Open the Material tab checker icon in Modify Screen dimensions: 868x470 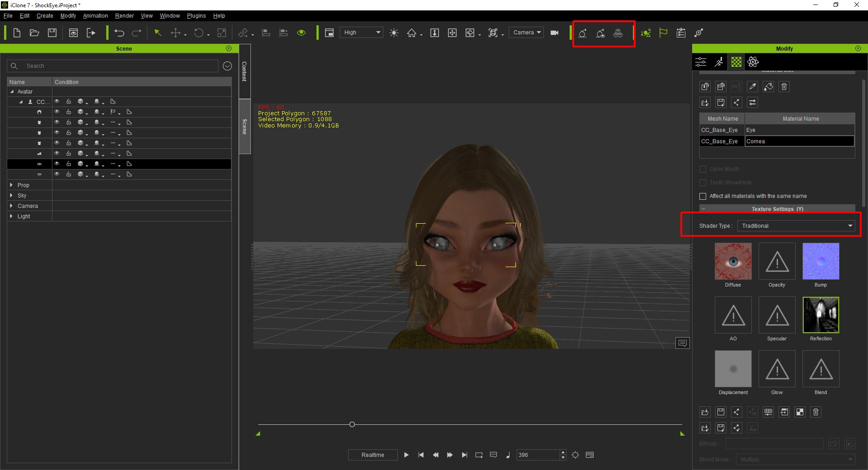(736, 62)
